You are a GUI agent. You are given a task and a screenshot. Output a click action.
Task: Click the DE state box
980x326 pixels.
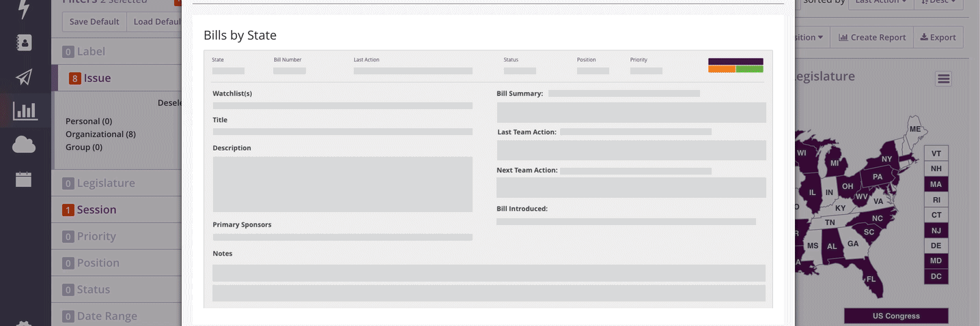[x=936, y=246]
